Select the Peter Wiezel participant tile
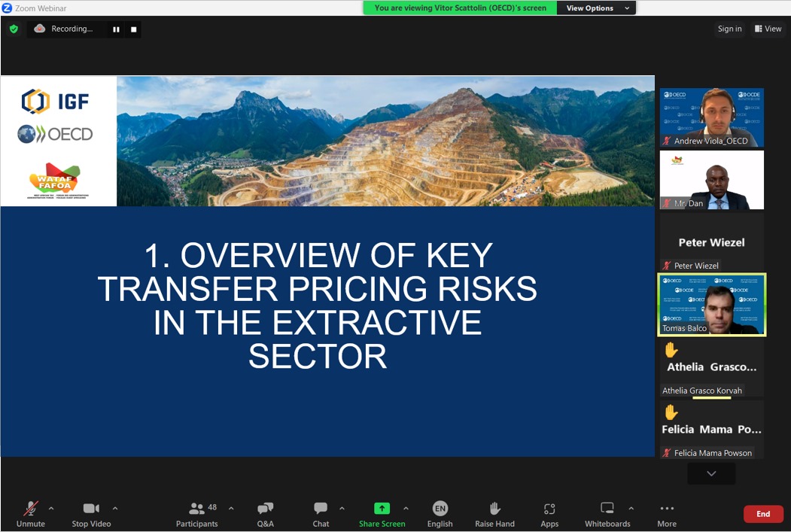Screen dimensions: 791x532 coord(712,242)
